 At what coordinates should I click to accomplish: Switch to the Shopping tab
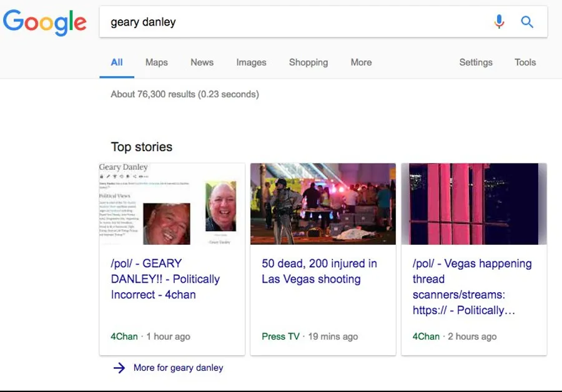[308, 62]
